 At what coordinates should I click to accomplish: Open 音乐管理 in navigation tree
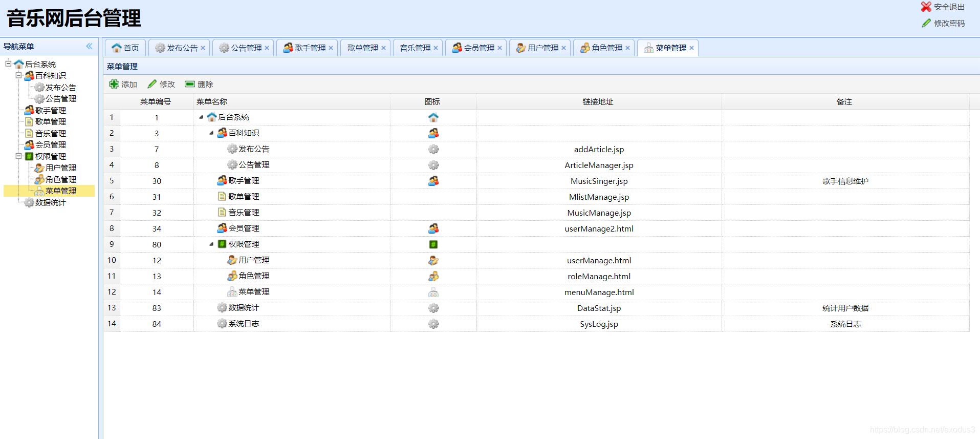pyautogui.click(x=51, y=133)
